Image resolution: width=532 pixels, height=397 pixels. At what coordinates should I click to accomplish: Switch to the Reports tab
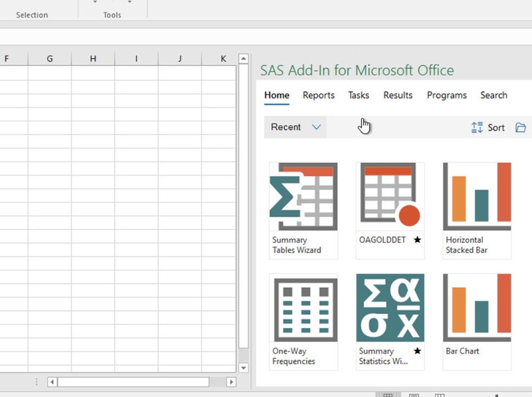click(x=319, y=95)
